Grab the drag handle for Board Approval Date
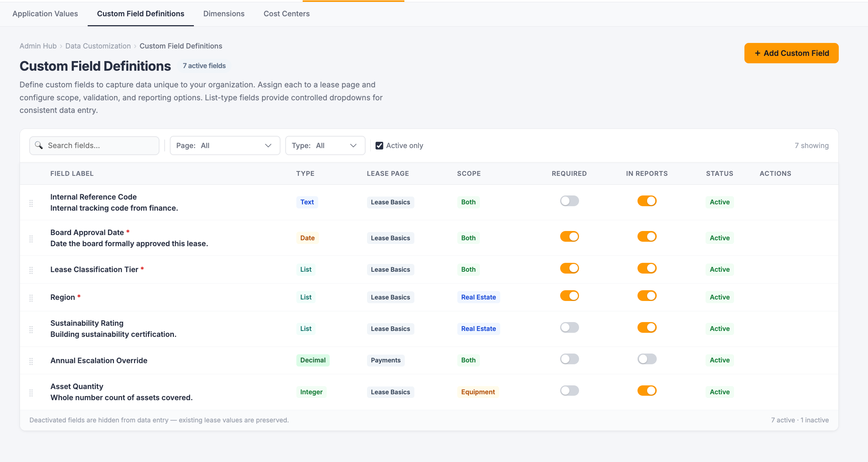The height and width of the screenshot is (462, 868). (x=31, y=238)
